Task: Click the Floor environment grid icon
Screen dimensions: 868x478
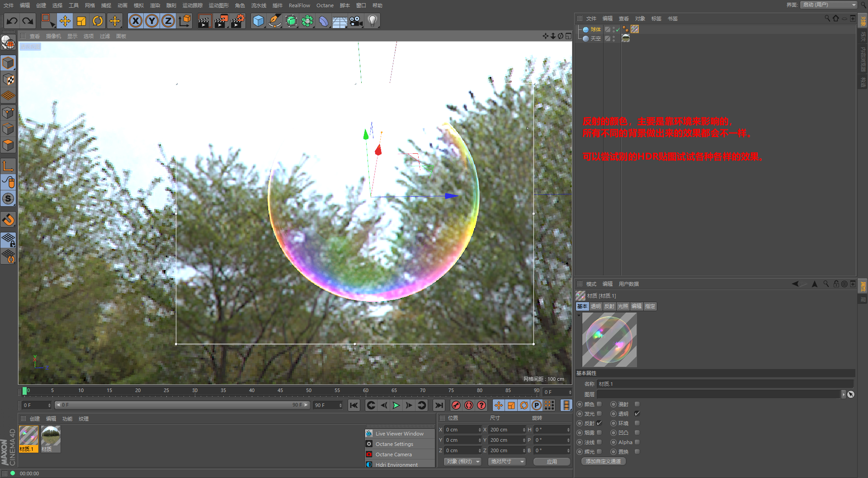Action: pyautogui.click(x=340, y=21)
